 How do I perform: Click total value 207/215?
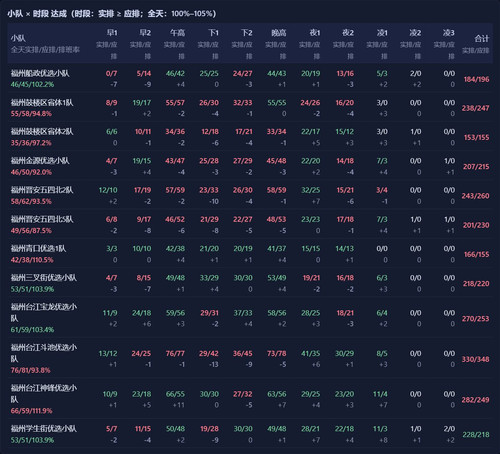click(476, 167)
